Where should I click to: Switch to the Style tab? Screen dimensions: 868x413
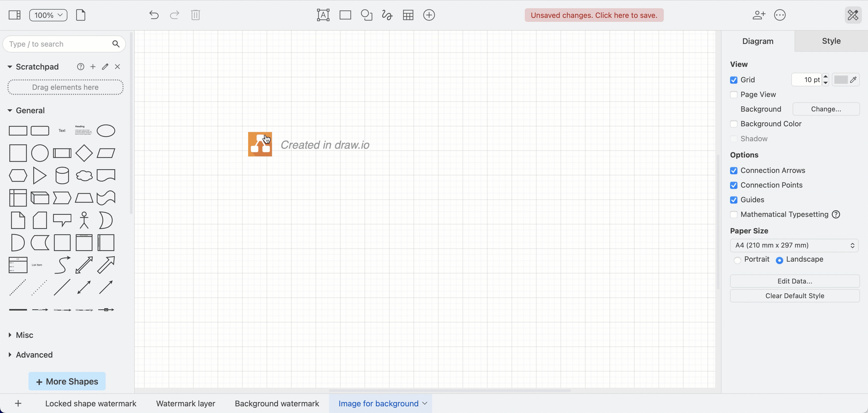(831, 41)
